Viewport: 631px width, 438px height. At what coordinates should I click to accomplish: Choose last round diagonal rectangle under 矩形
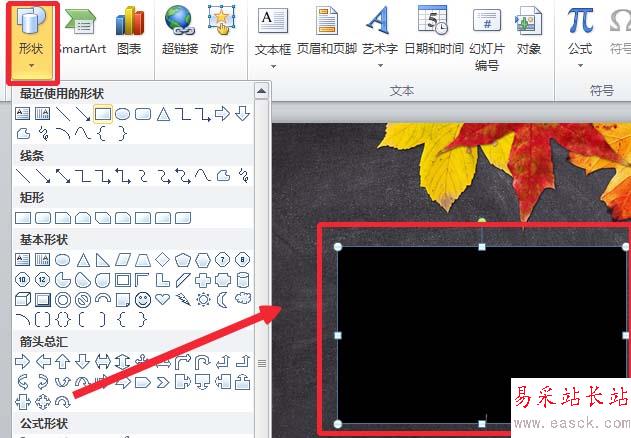pyautogui.click(x=183, y=218)
